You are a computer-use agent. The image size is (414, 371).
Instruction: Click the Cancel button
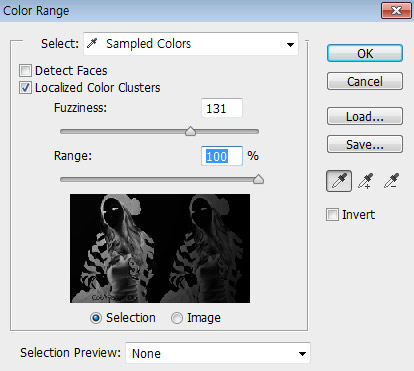pos(365,81)
